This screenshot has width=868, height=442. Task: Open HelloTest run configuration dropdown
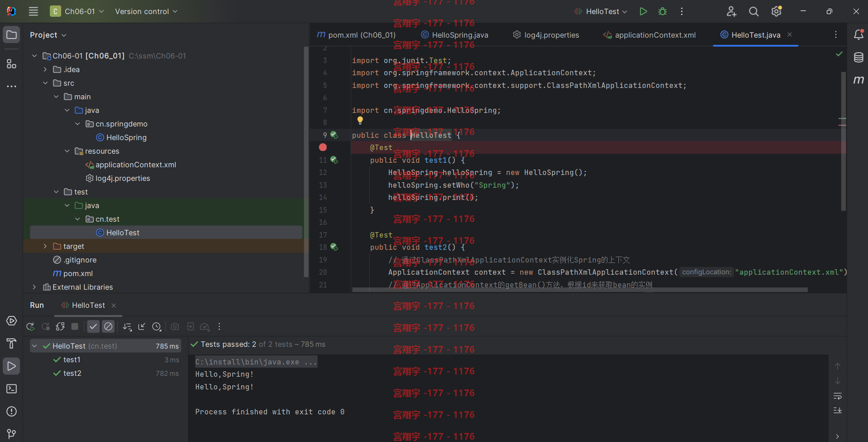(601, 11)
